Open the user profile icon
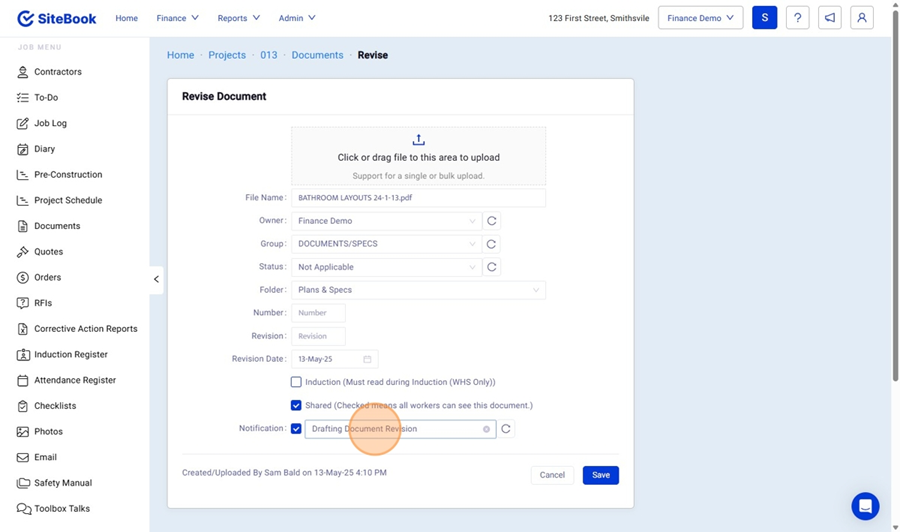Image resolution: width=900 pixels, height=532 pixels. pos(861,18)
